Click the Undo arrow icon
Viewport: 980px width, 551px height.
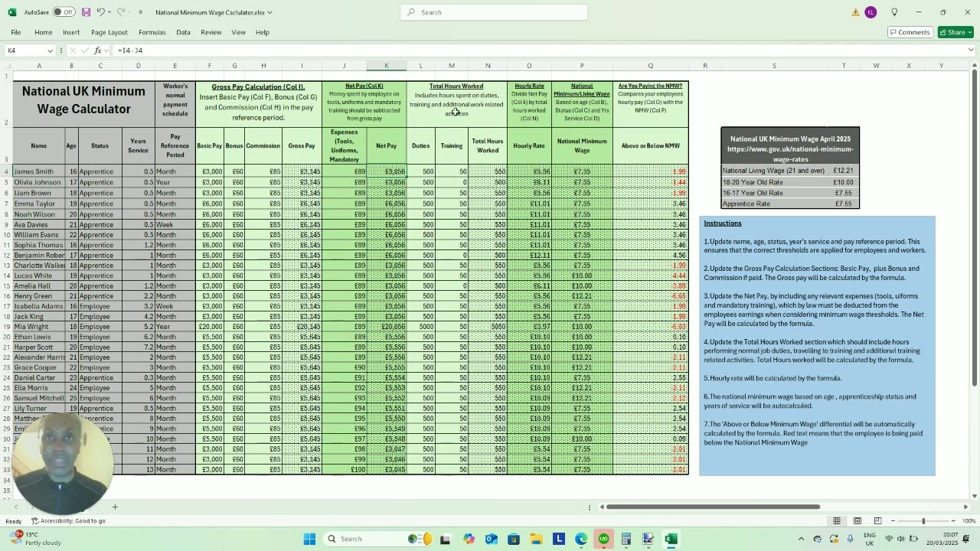click(x=100, y=12)
